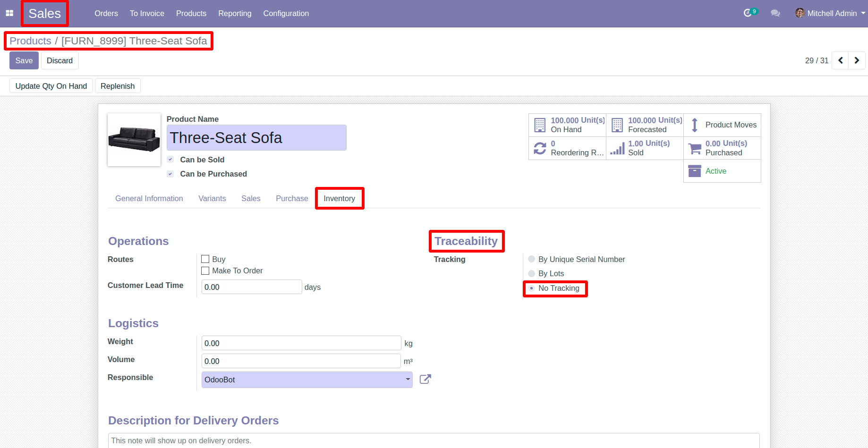
Task: Enable the Buy route checkbox
Action: coord(205,259)
